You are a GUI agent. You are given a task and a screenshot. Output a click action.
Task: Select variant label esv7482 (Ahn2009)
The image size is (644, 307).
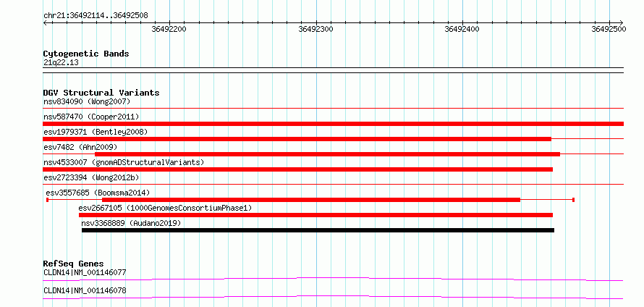tap(80, 147)
